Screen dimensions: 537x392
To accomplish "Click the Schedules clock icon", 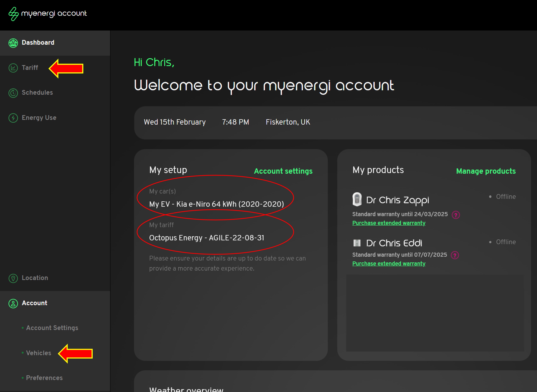I will pyautogui.click(x=13, y=93).
